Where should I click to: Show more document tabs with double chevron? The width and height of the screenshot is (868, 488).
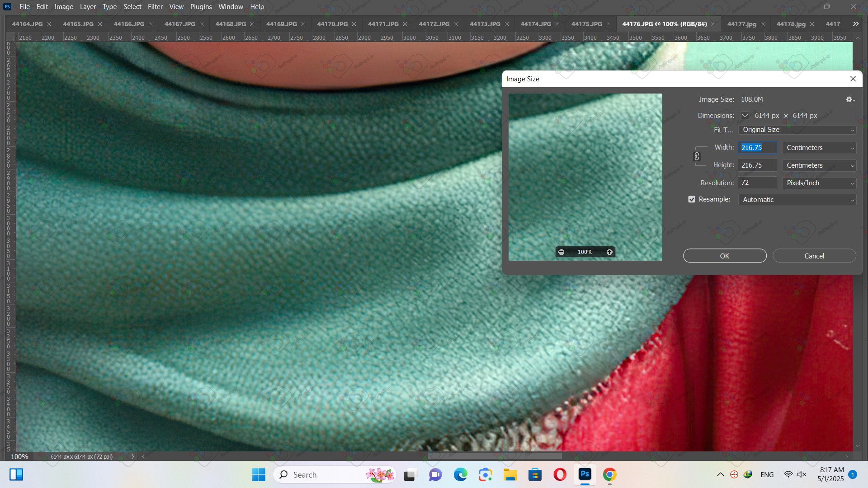point(856,24)
